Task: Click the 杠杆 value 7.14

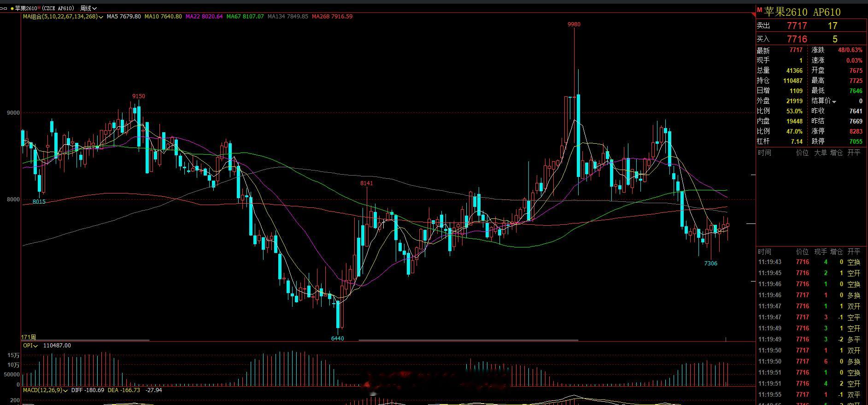Action: (x=797, y=142)
